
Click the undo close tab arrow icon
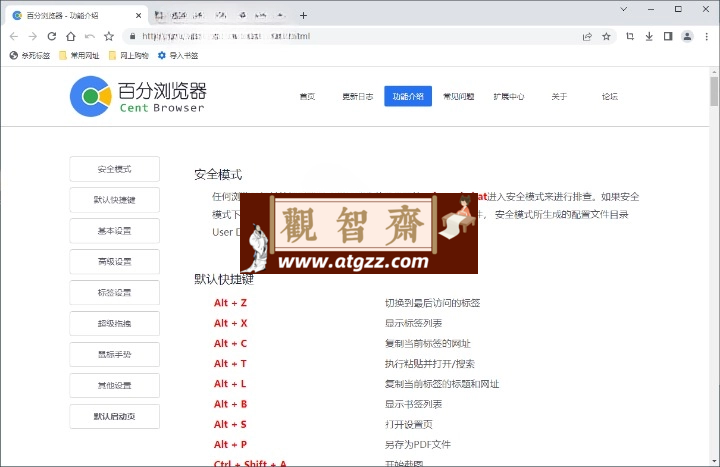tap(90, 36)
